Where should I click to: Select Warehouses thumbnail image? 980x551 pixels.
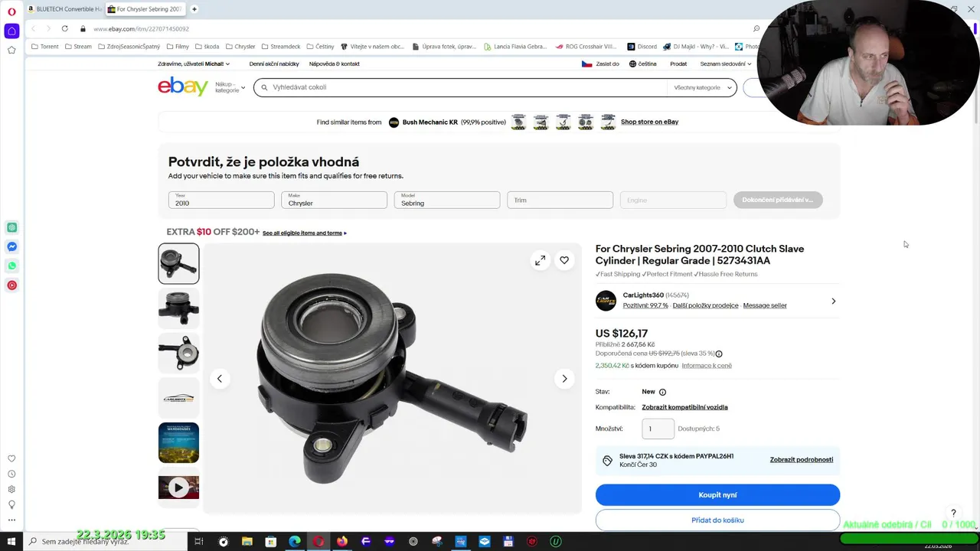(178, 442)
